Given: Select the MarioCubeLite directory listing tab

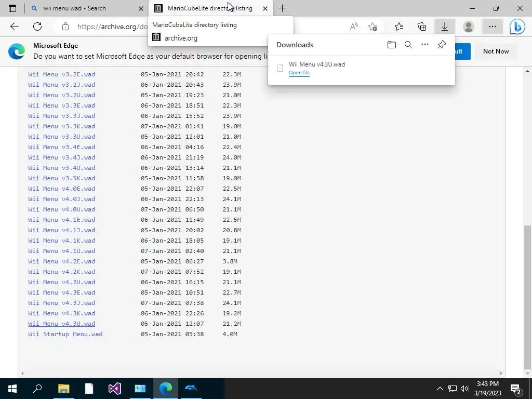Looking at the screenshot, I should click(x=210, y=8).
